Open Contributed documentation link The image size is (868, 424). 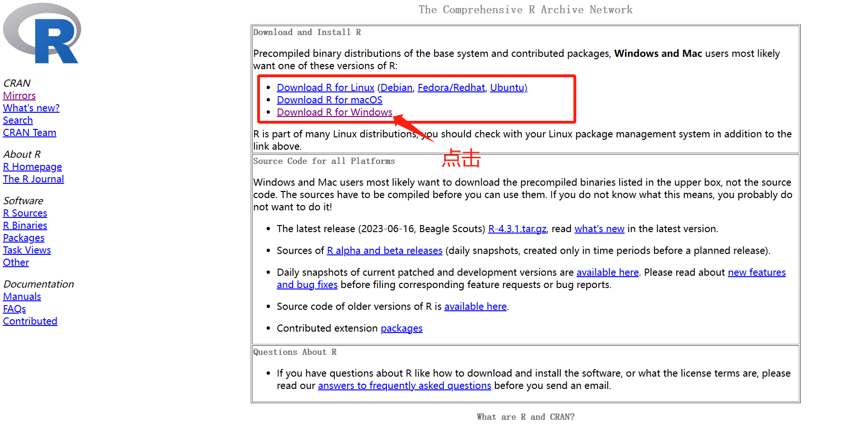pyautogui.click(x=30, y=321)
